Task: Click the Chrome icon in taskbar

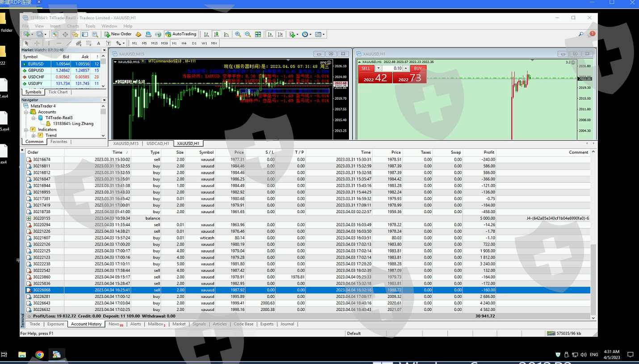Action: [40, 355]
